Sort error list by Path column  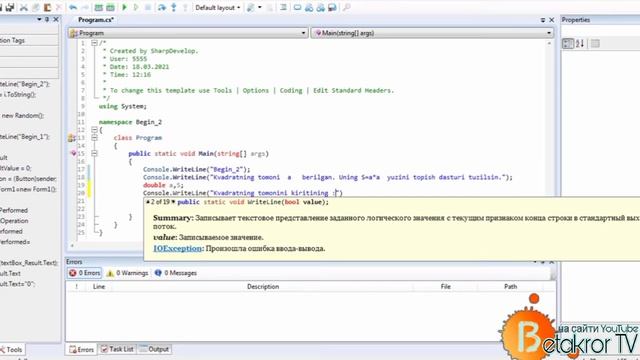tap(510, 287)
